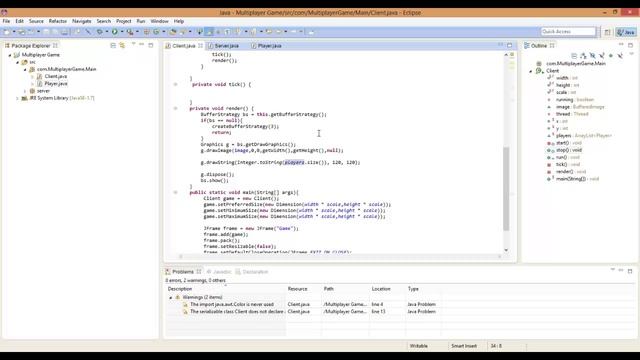
Task: Open the Refactor menu
Action: tap(58, 21)
